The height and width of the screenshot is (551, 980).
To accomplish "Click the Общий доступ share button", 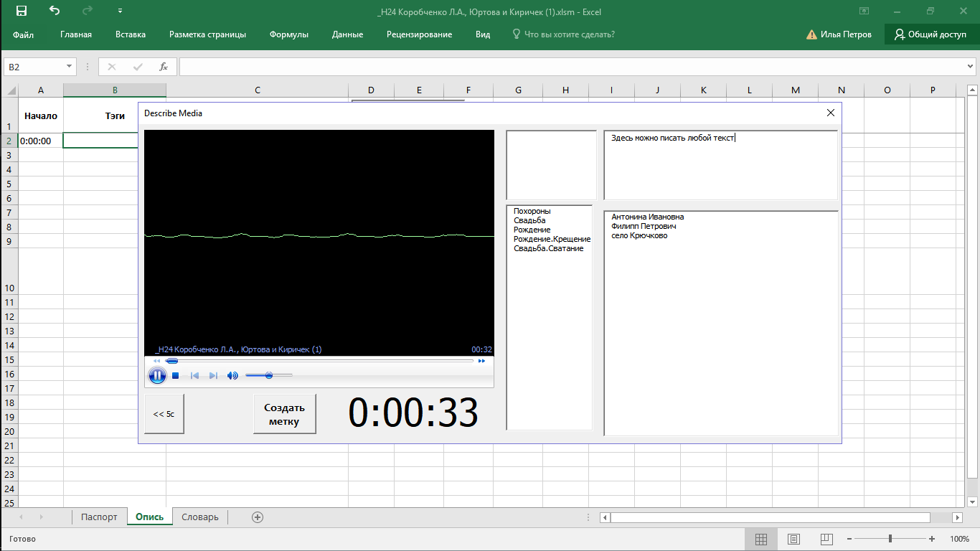I will (931, 34).
